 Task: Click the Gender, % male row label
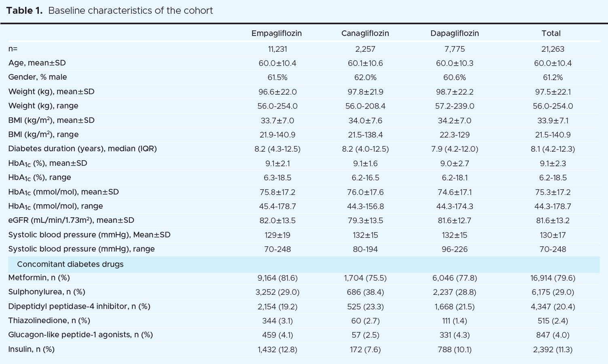[x=38, y=77]
